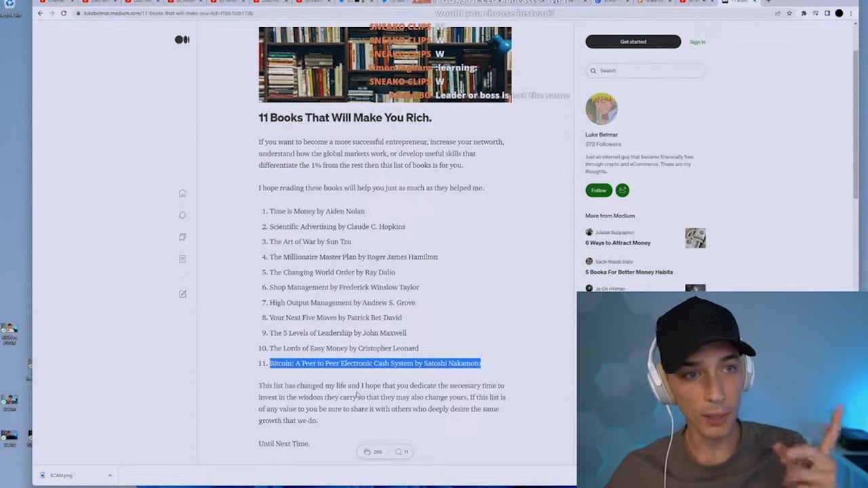Click the Sign In link
The width and height of the screenshot is (868, 488).
pyautogui.click(x=697, y=42)
